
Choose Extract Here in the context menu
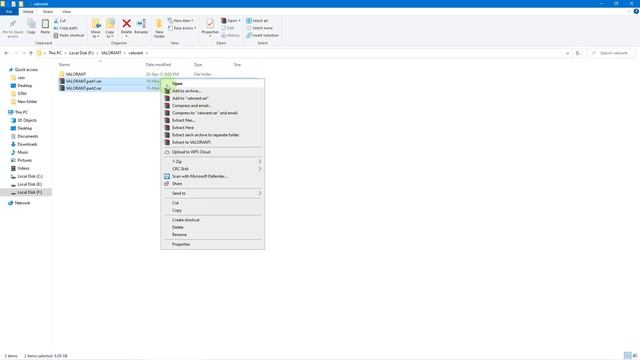pos(212,128)
